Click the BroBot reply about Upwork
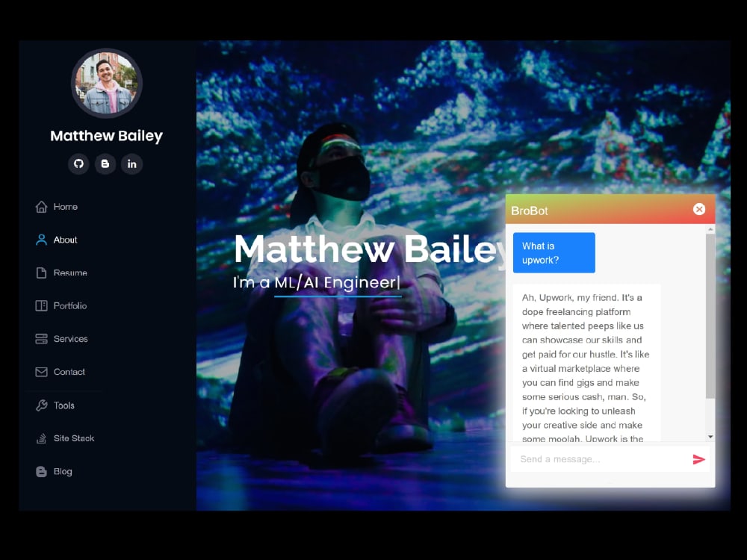Screen dimensions: 747x560 [586, 364]
